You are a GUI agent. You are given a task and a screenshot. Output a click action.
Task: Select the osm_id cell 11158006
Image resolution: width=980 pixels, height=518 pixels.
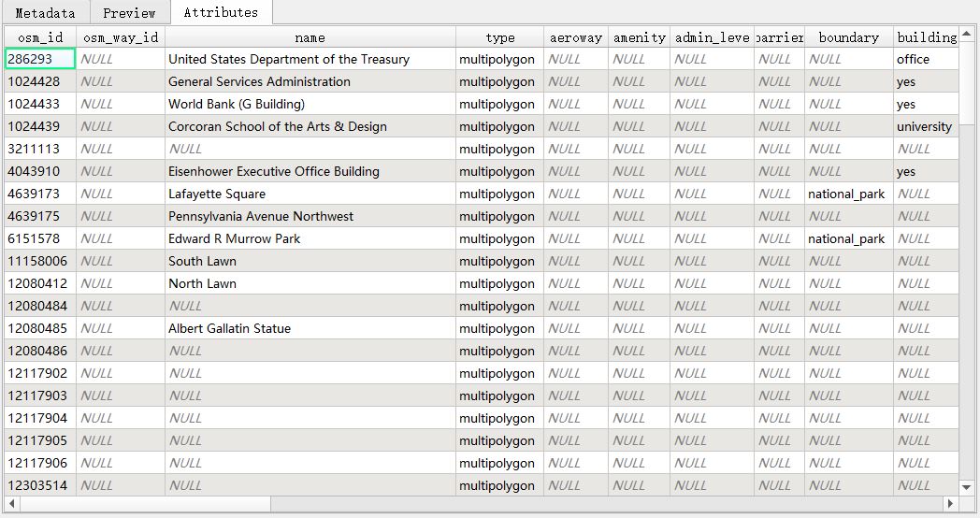40,262
